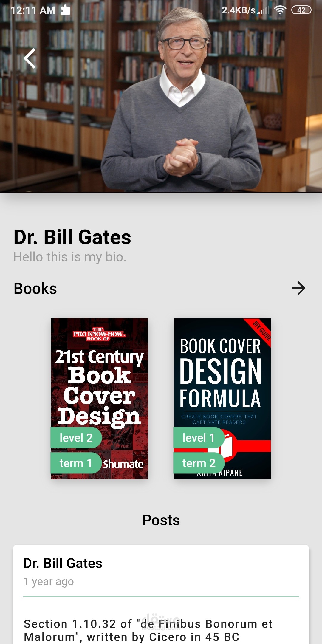Open the post text about de Finibus Bonorum
Image resolution: width=322 pixels, height=644 pixels.
(x=148, y=630)
